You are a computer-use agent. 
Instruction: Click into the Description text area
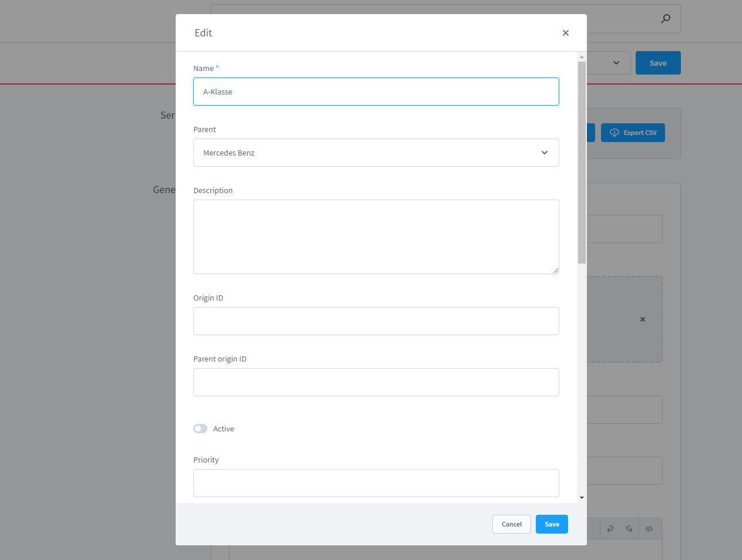point(376,237)
